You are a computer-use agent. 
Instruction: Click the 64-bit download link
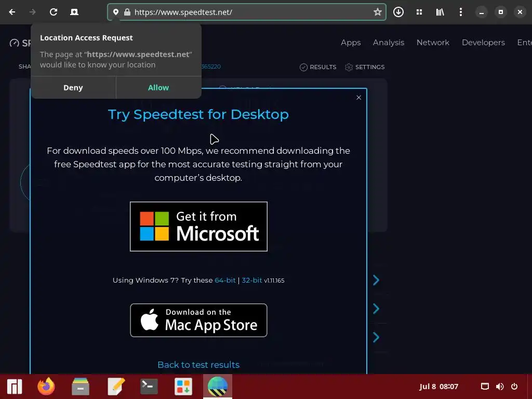[x=225, y=280]
